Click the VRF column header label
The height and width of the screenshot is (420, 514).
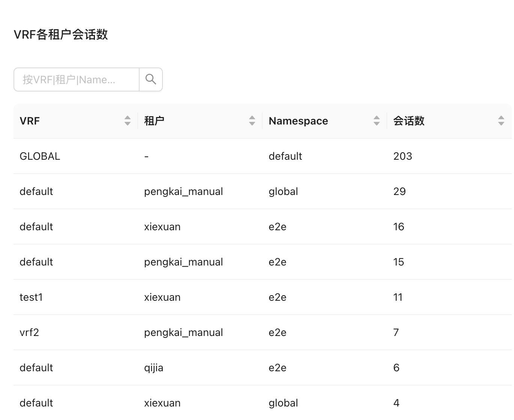(30, 121)
